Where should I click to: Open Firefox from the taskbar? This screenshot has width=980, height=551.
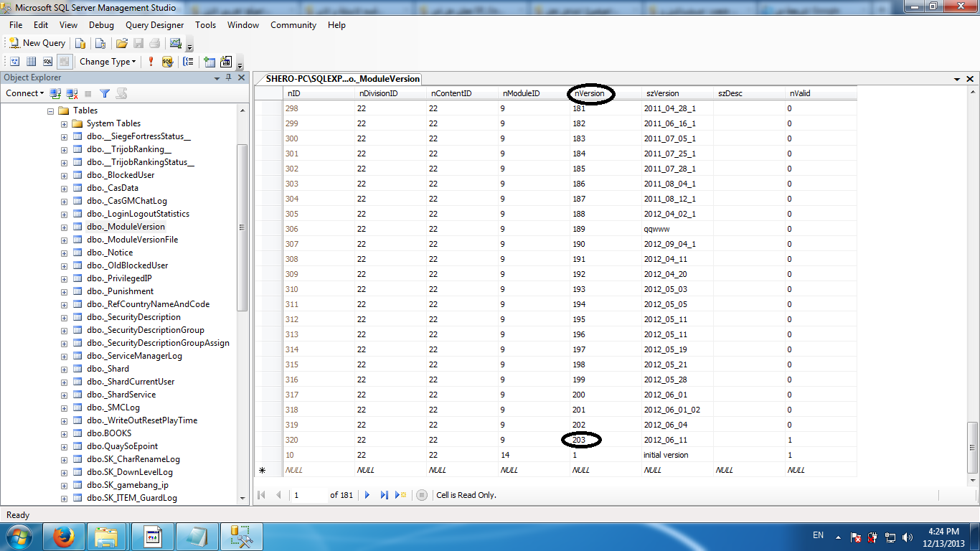coord(64,537)
